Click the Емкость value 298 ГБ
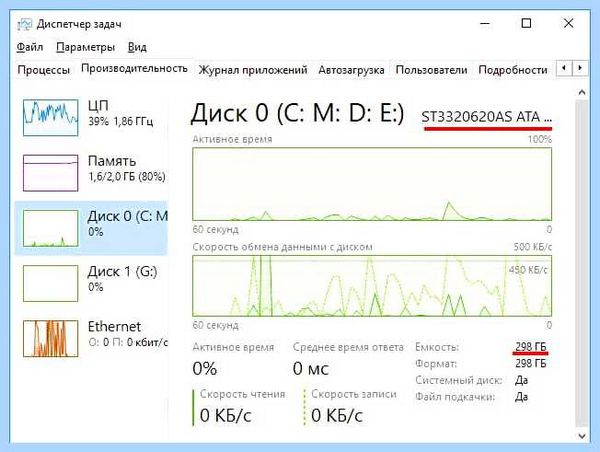The height and width of the screenshot is (452, 600). pos(530,346)
